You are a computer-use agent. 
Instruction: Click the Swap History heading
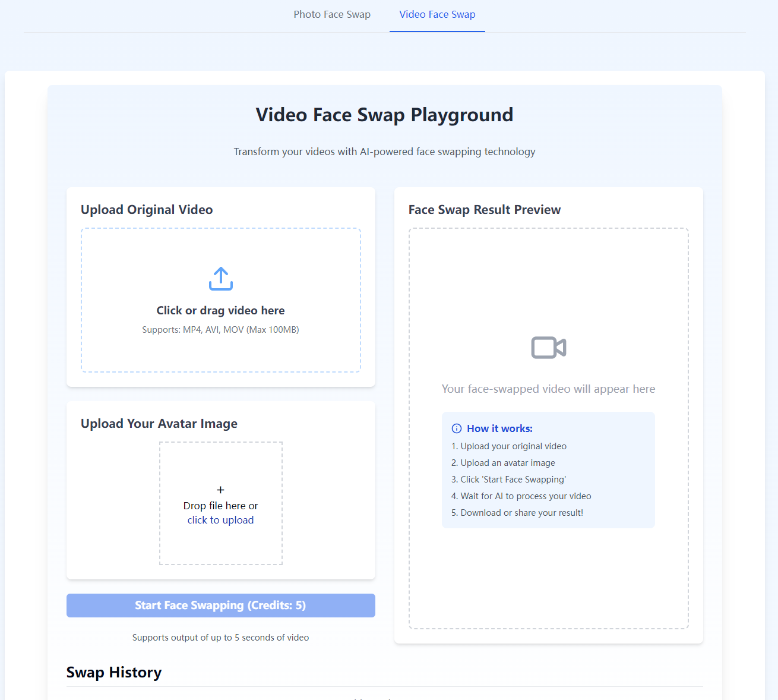(x=114, y=673)
